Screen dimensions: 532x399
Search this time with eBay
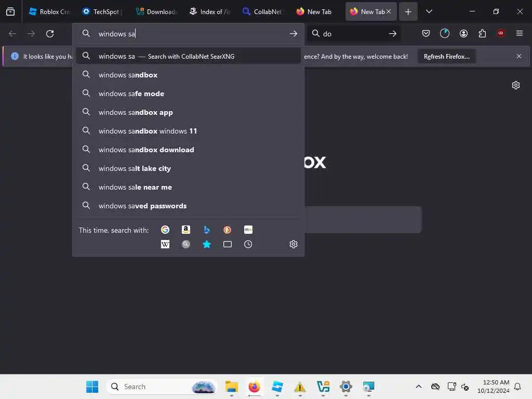pos(248,230)
